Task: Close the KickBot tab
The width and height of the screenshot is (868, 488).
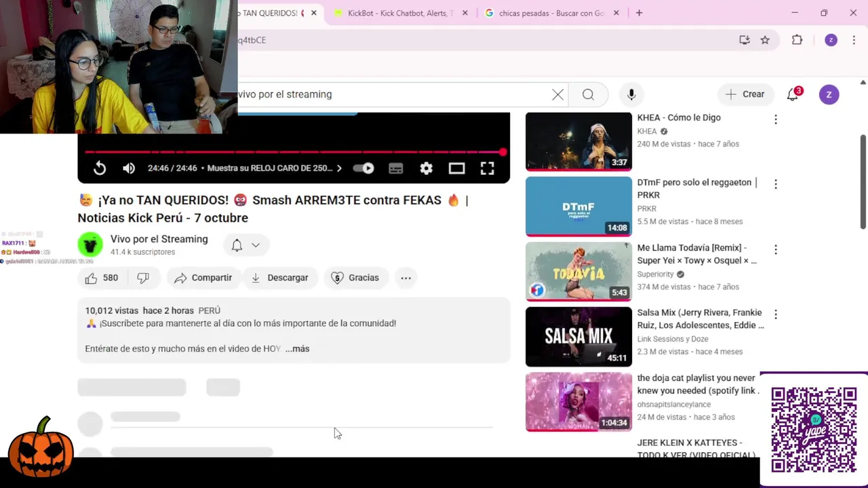Action: coord(465,13)
